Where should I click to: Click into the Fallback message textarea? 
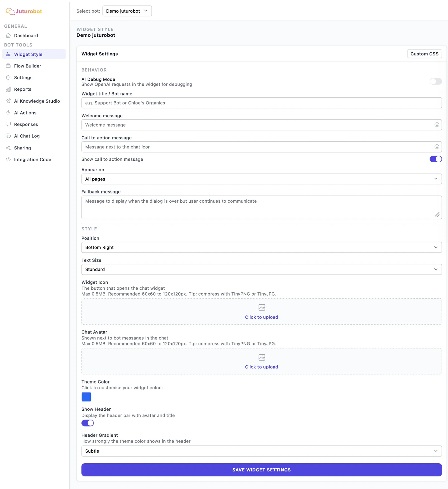[262, 207]
